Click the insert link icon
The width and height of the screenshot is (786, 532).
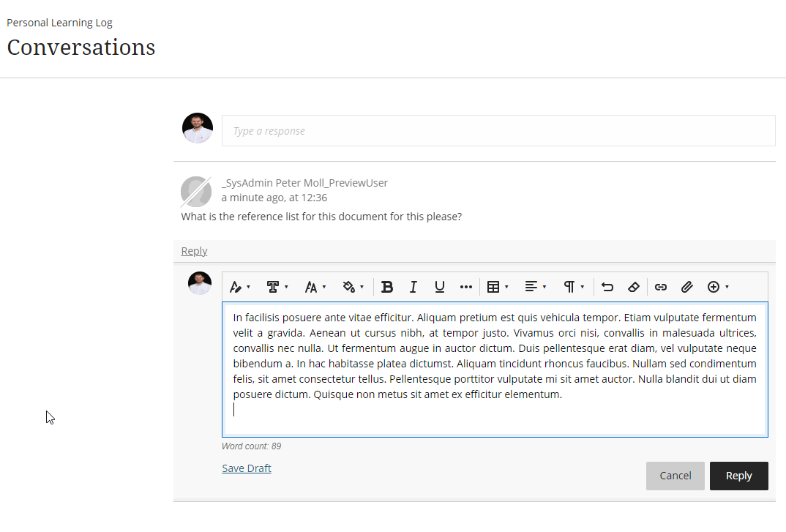pos(661,287)
